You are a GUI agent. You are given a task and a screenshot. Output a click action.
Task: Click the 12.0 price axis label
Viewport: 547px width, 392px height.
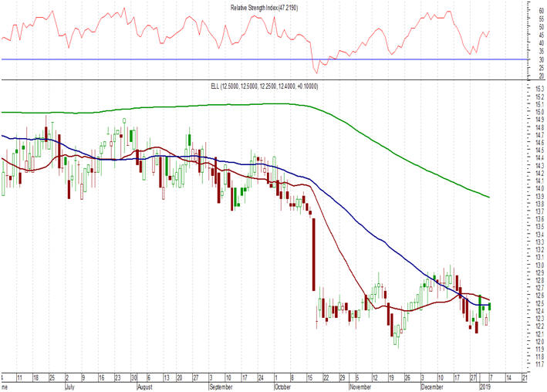[540, 341]
